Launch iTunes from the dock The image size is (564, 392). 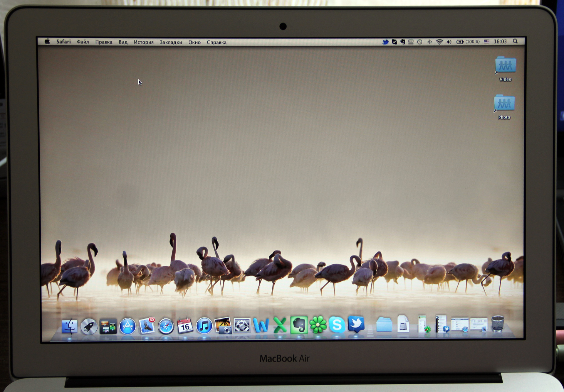(x=204, y=326)
